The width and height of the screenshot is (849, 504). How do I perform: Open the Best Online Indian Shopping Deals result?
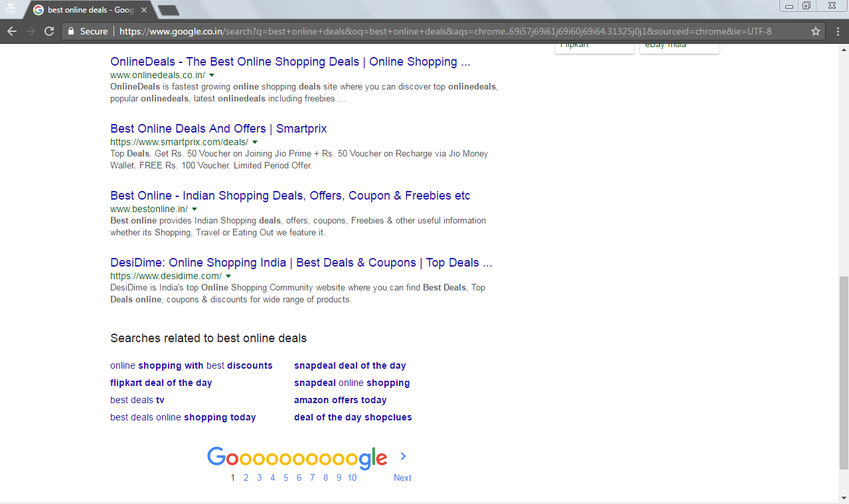tap(290, 196)
